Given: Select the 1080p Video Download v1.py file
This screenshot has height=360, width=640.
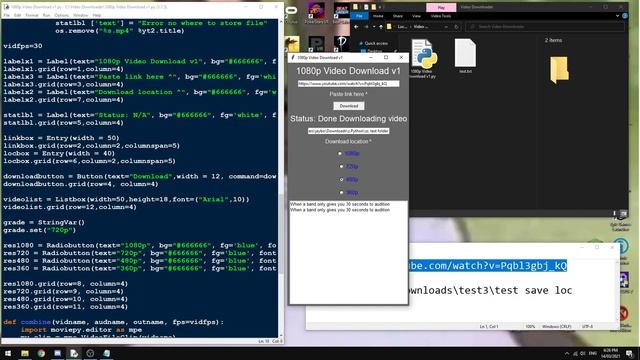Looking at the screenshot, I should pos(423,58).
